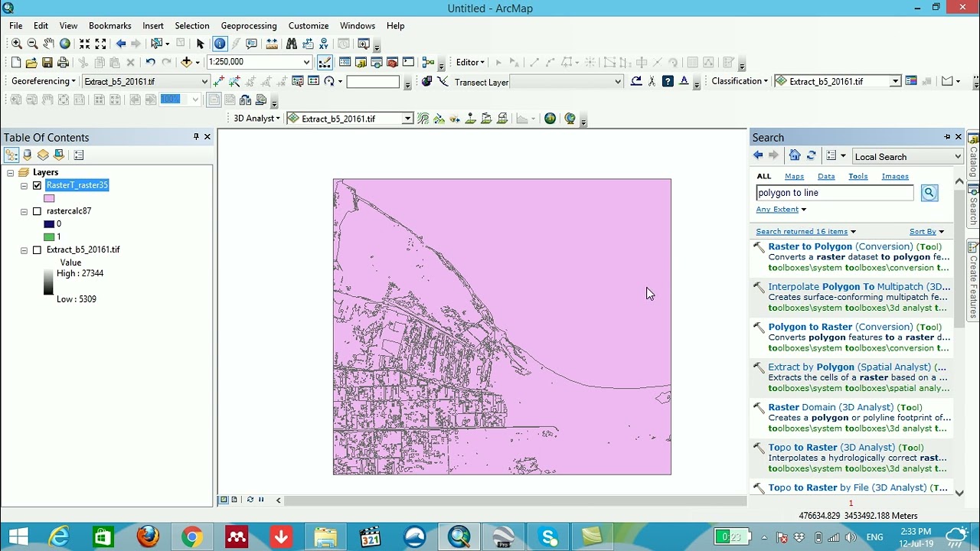Undo the last action
980x551 pixels.
(x=150, y=62)
